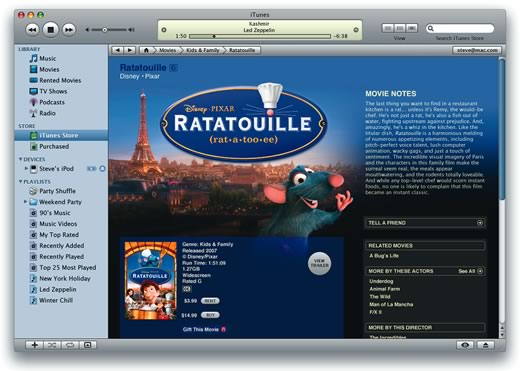Toggle repeat mode
Screen dimensions: 520x371
click(70, 345)
